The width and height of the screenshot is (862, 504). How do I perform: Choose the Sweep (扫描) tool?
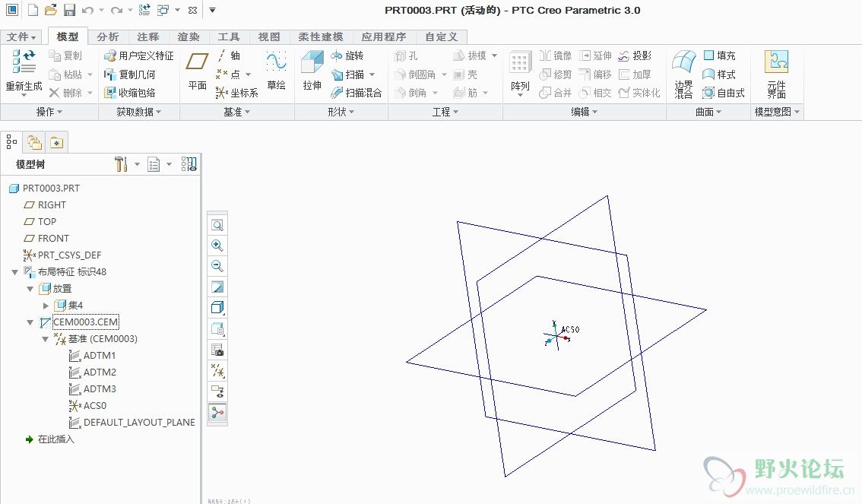pyautogui.click(x=348, y=74)
